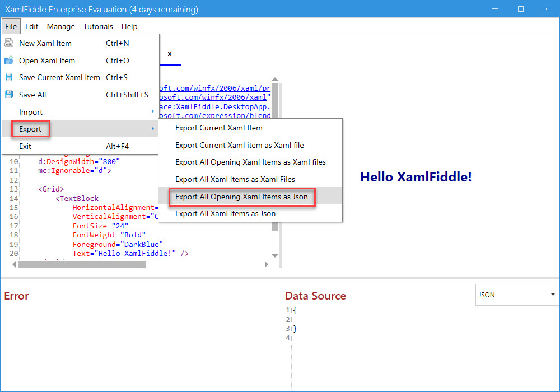Maximize the XamlFiddle window
560x392 pixels.
click(521, 9)
